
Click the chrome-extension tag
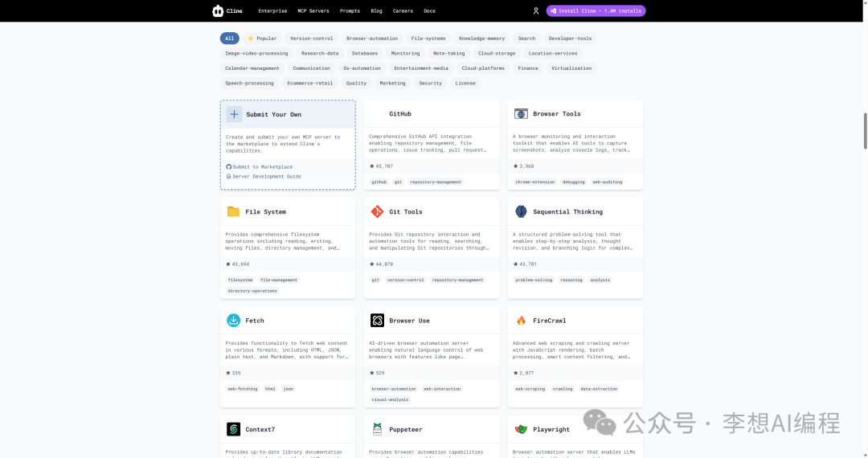click(x=534, y=182)
